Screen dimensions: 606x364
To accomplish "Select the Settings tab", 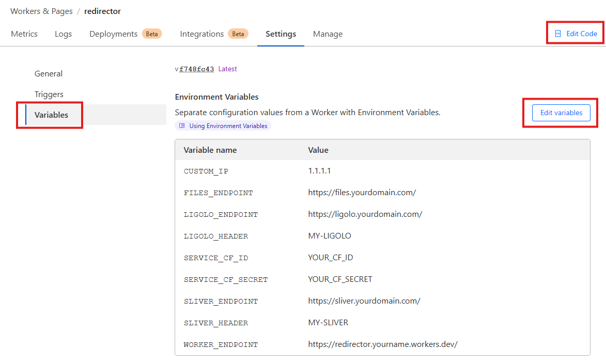I will pyautogui.click(x=281, y=34).
